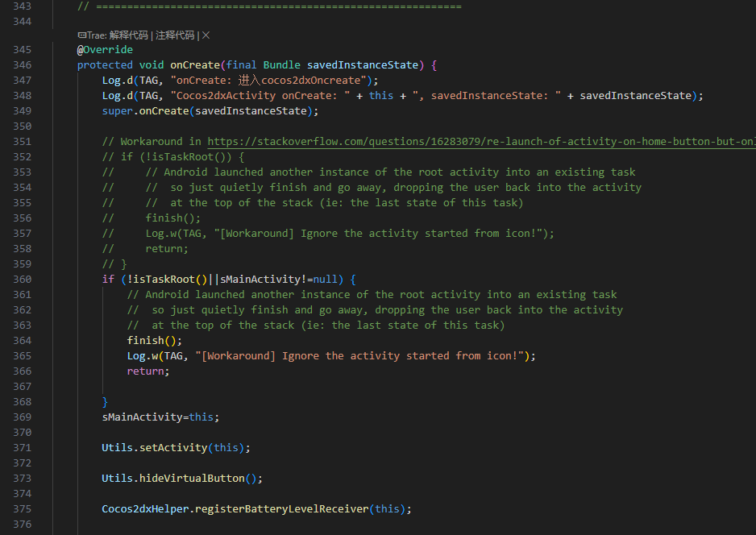Click the closing brace on line 368

[105, 402]
